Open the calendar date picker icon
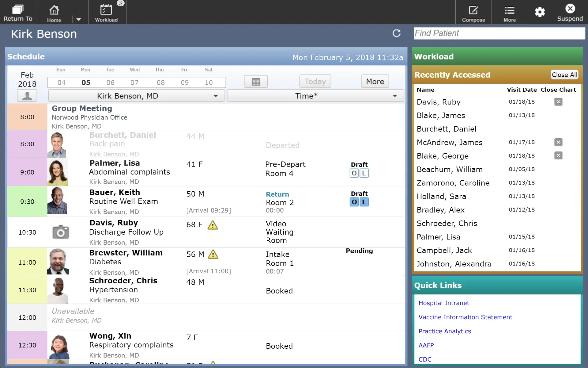The image size is (588, 368). 256,81
